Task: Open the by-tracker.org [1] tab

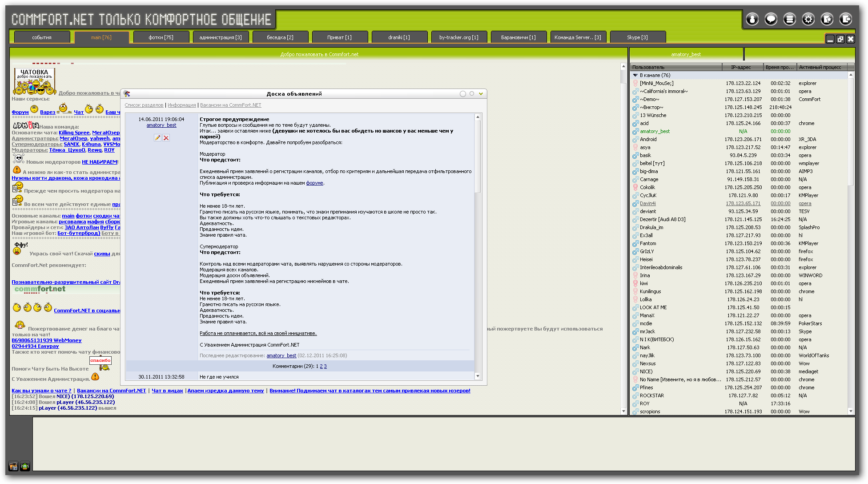Action: tap(459, 37)
